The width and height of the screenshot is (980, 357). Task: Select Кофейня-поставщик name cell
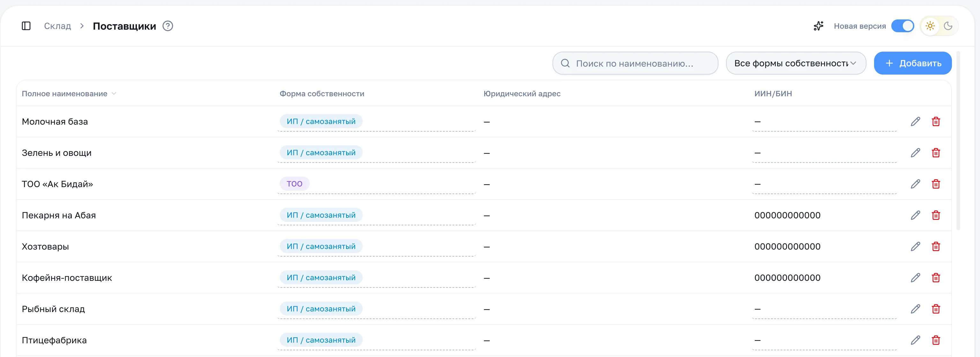pos(67,278)
